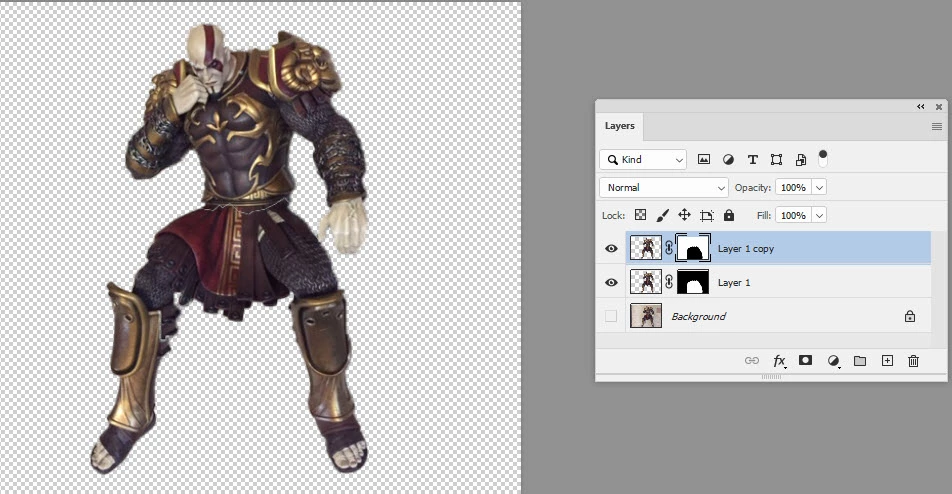
Task: Select the Background layer thumbnail
Action: point(646,316)
